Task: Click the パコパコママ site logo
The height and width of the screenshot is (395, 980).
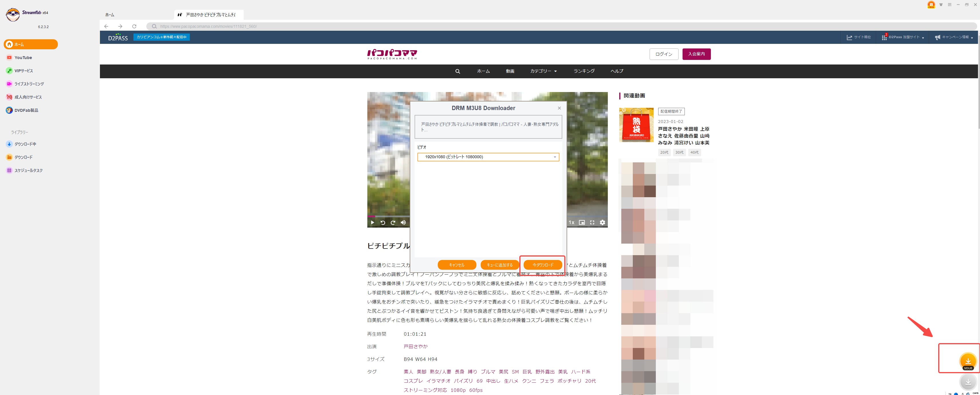Action: (392, 54)
